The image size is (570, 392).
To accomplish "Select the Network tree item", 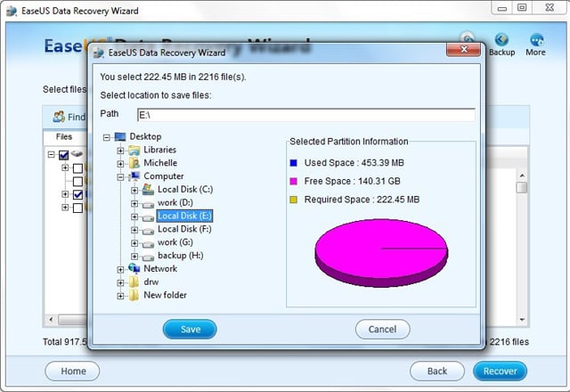I will coord(160,269).
